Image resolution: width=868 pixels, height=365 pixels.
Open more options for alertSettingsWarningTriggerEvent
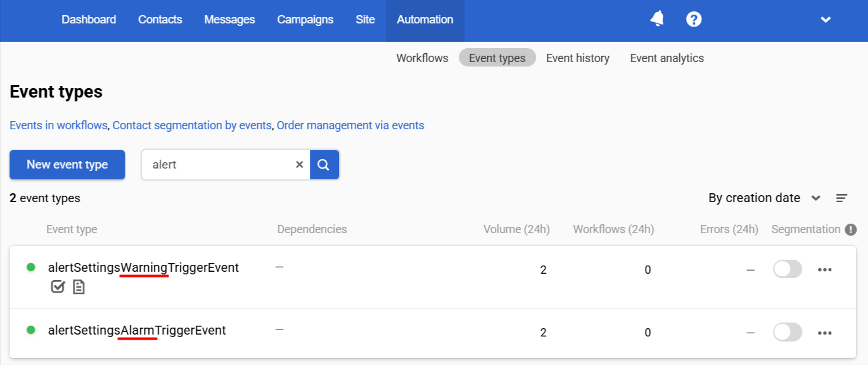click(x=824, y=269)
